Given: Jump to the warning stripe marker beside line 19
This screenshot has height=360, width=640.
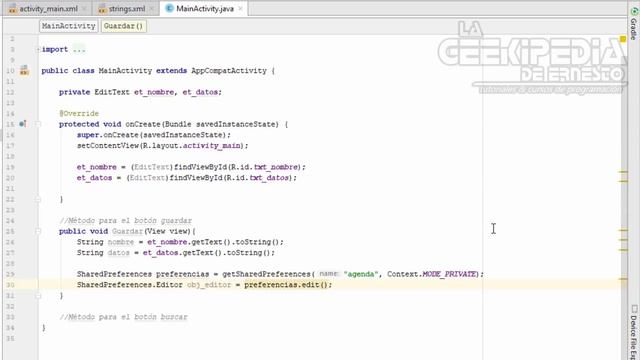Looking at the screenshot, I should click(623, 172).
